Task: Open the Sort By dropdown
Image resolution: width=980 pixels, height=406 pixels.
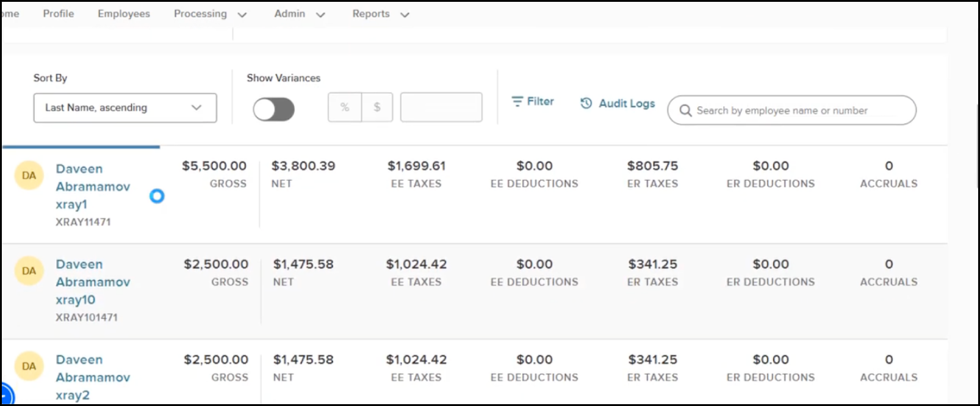Action: pos(125,107)
